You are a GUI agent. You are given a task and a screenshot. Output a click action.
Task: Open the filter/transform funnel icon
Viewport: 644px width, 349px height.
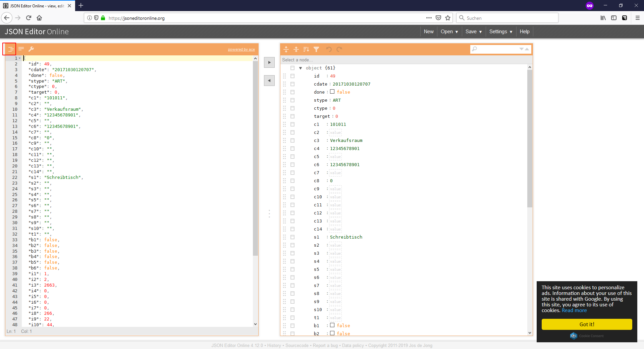coord(316,49)
